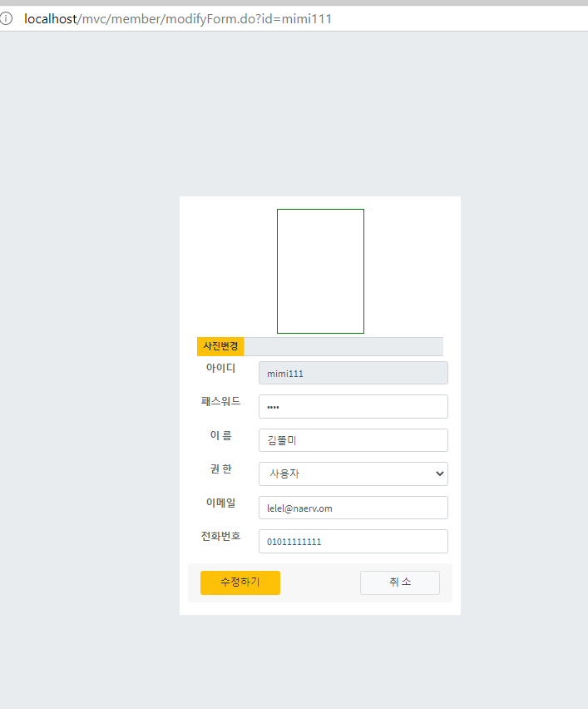Click the 패스워드 label text
The image size is (588, 709).
click(x=221, y=402)
